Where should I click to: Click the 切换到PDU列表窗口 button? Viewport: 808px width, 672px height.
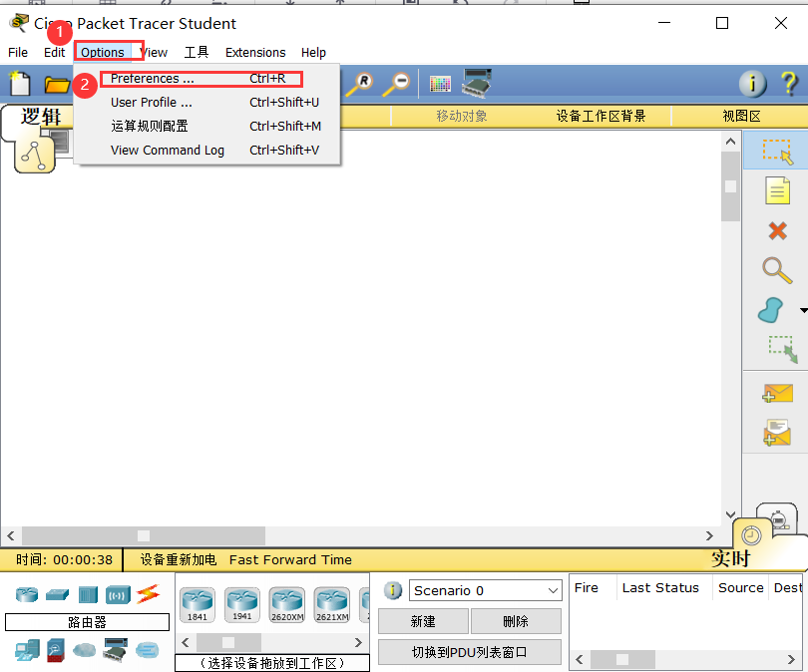[x=470, y=652]
